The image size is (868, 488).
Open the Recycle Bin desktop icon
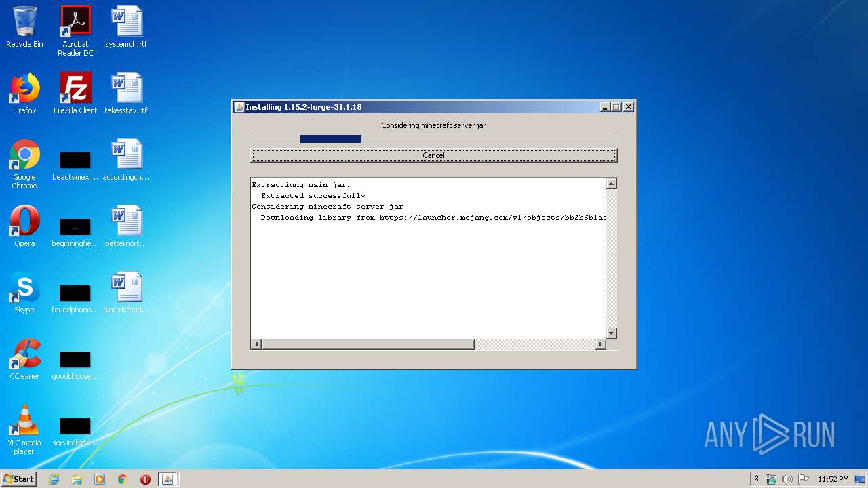coord(24,27)
